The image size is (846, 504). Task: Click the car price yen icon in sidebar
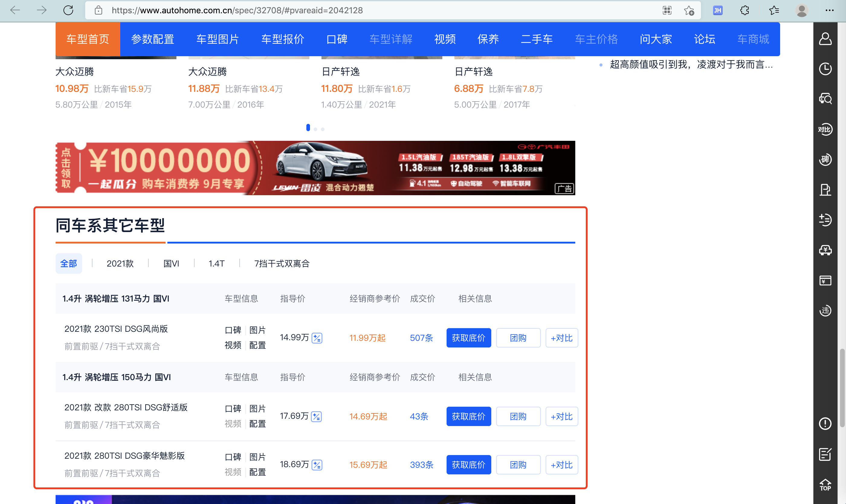click(825, 250)
